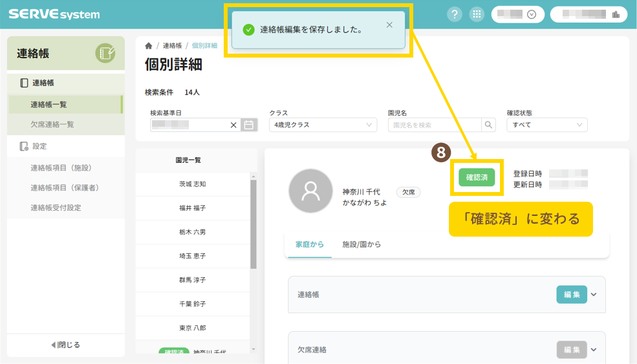Click the 連絡帳 notebook icon in sidebar header
Screen dimensions: 637x364
click(x=105, y=53)
